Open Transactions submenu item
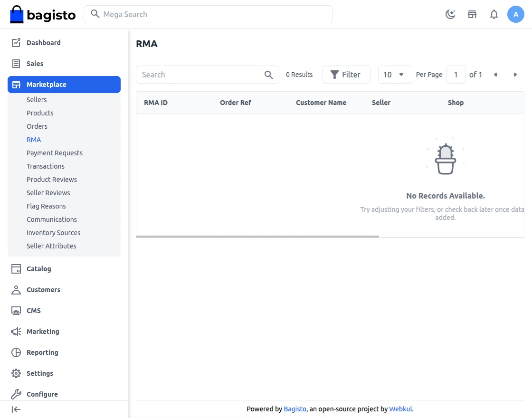This screenshot has height=418, width=532. coord(46,166)
